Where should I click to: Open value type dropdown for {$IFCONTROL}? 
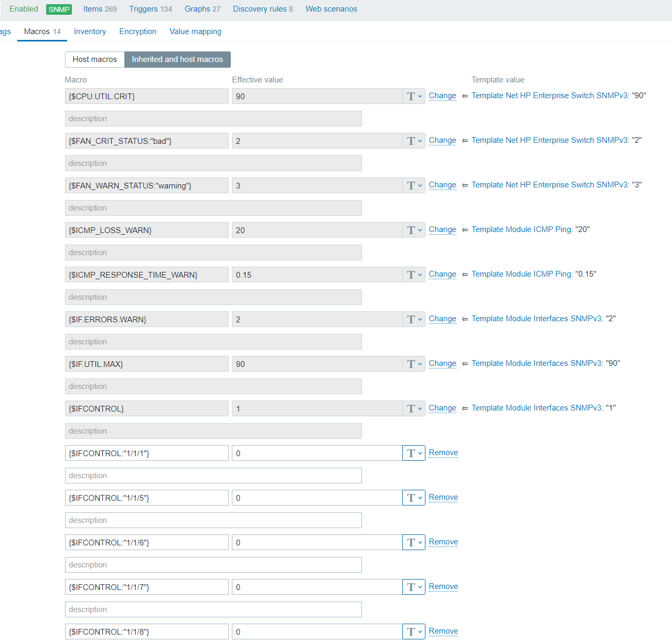(414, 408)
